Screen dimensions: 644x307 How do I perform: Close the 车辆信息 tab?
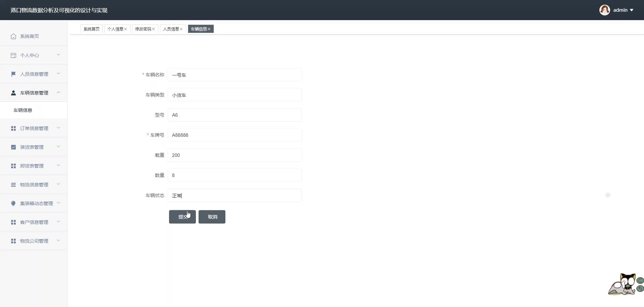[x=209, y=29]
